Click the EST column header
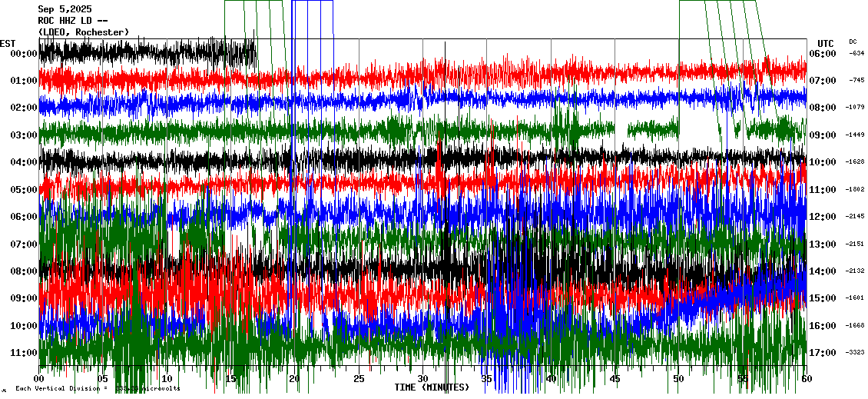 tap(8, 43)
